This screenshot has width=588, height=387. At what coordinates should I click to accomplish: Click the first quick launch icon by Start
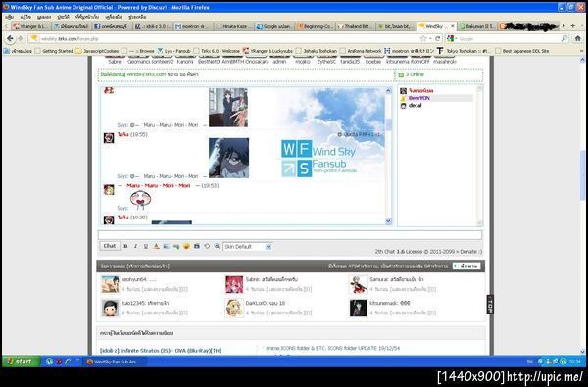49,362
